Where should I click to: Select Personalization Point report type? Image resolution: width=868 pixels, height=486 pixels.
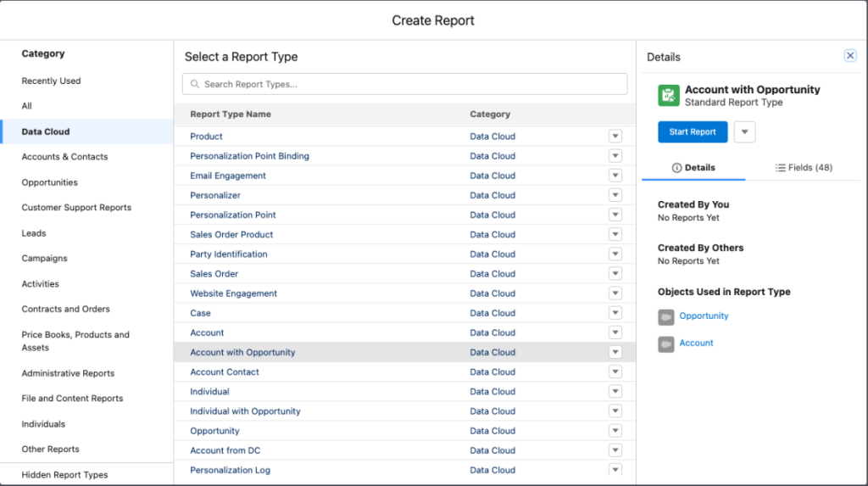232,215
